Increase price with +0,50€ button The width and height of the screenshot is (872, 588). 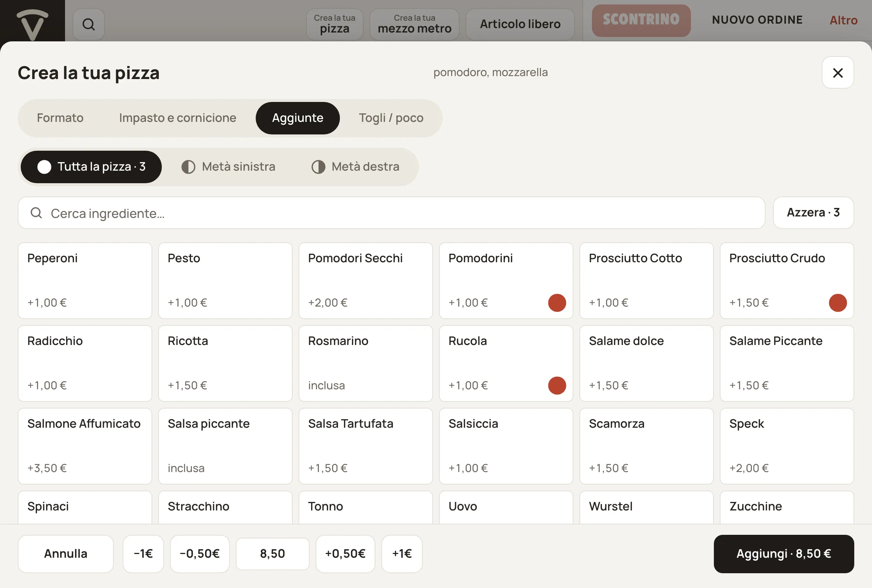[345, 554]
